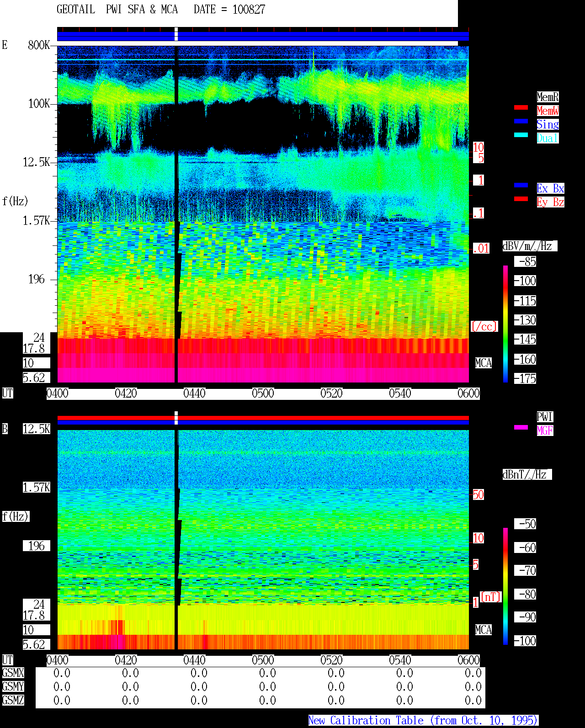
Task: Click the blue Sing legend swatch
Action: point(521,121)
